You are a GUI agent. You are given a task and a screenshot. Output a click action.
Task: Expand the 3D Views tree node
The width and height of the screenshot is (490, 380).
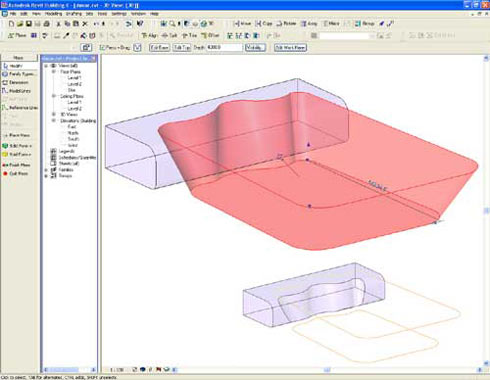click(x=53, y=114)
